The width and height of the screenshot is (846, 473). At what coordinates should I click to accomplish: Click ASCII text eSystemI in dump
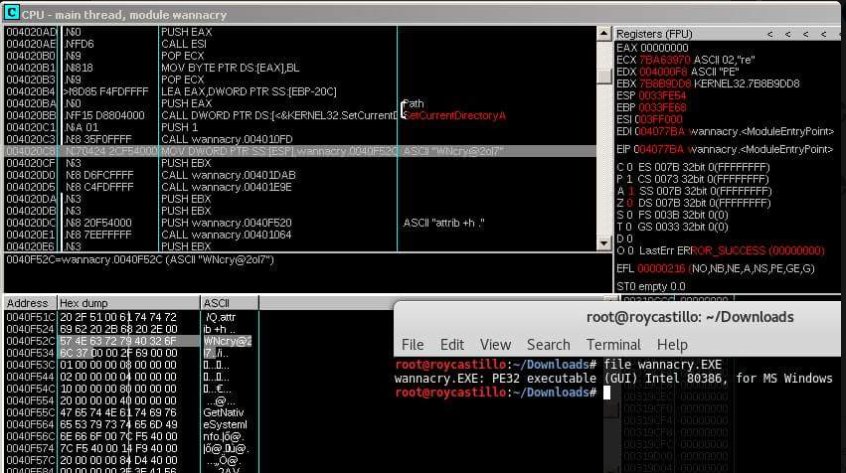225,424
